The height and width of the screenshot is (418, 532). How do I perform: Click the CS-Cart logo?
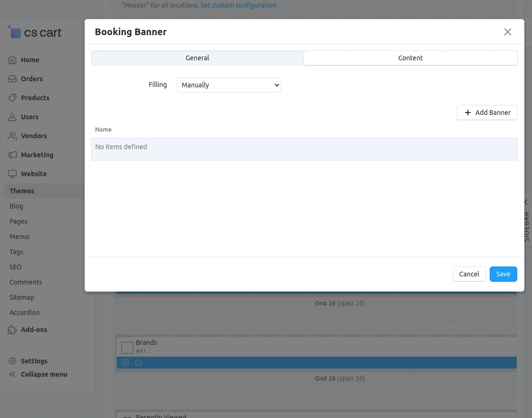[x=35, y=32]
